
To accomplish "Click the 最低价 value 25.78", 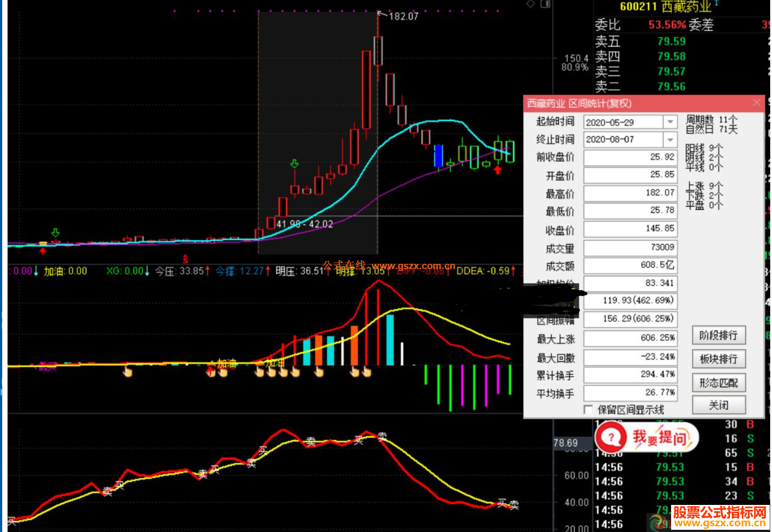I will pos(630,210).
